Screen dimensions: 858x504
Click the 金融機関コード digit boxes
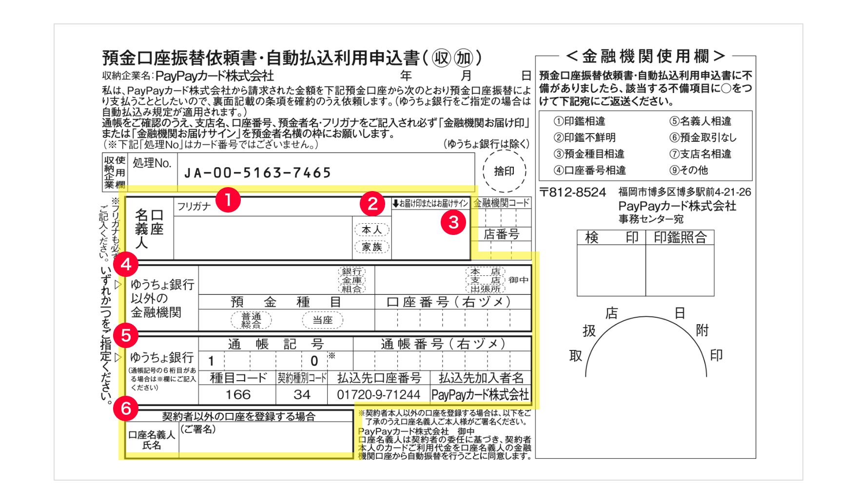point(501,218)
